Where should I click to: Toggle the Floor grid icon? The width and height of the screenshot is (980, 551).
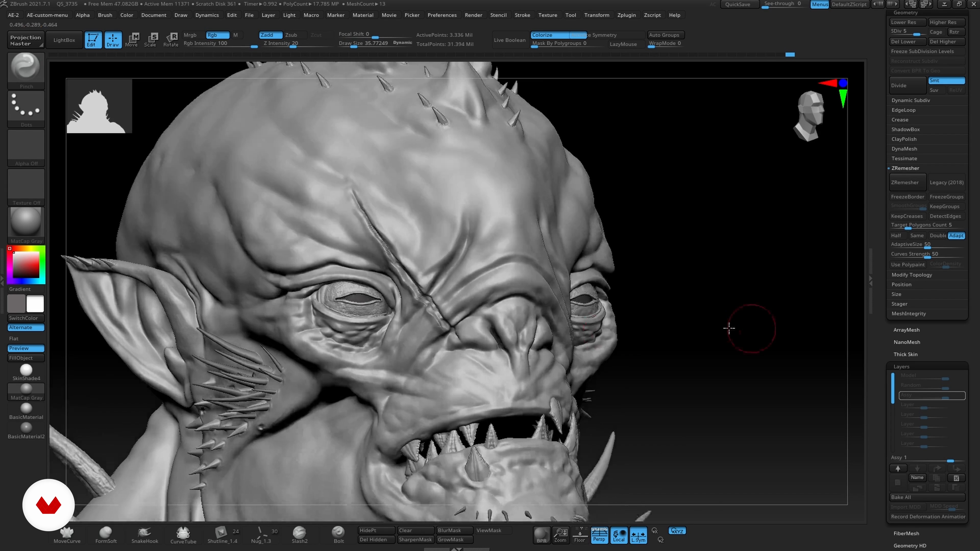tap(579, 535)
